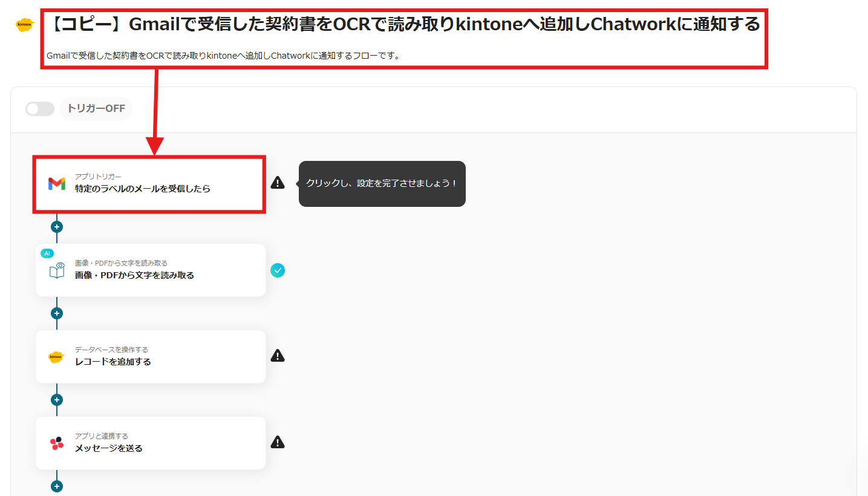Click the flow description ending with フローです。
Viewport: 868px width, 496px height.
click(224, 56)
